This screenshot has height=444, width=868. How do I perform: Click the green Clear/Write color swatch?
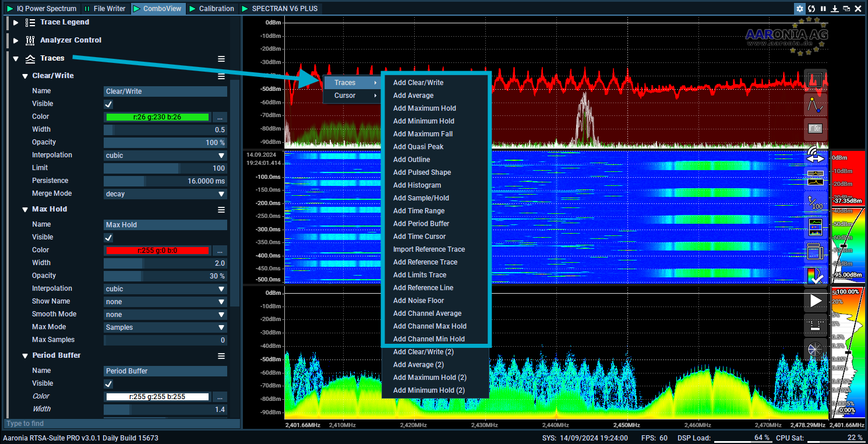[157, 117]
